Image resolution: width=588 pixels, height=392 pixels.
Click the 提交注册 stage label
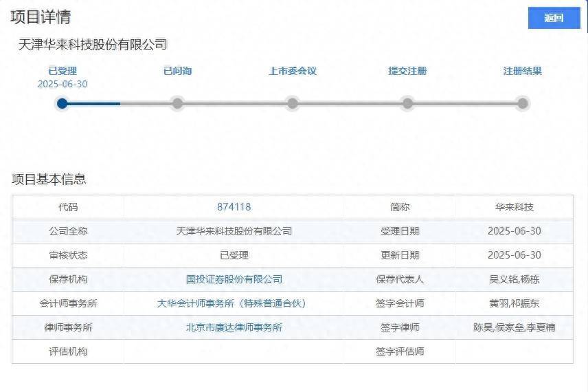pos(407,71)
